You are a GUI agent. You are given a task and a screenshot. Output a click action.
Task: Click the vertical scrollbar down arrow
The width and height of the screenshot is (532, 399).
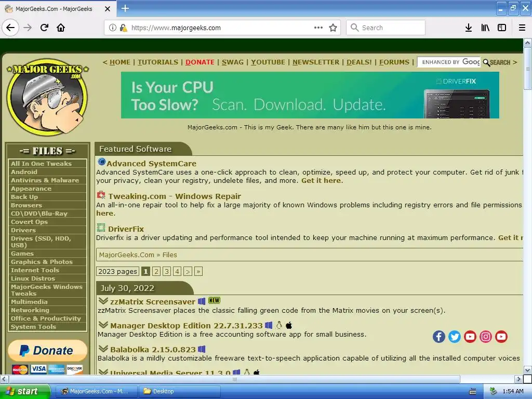[x=527, y=370]
